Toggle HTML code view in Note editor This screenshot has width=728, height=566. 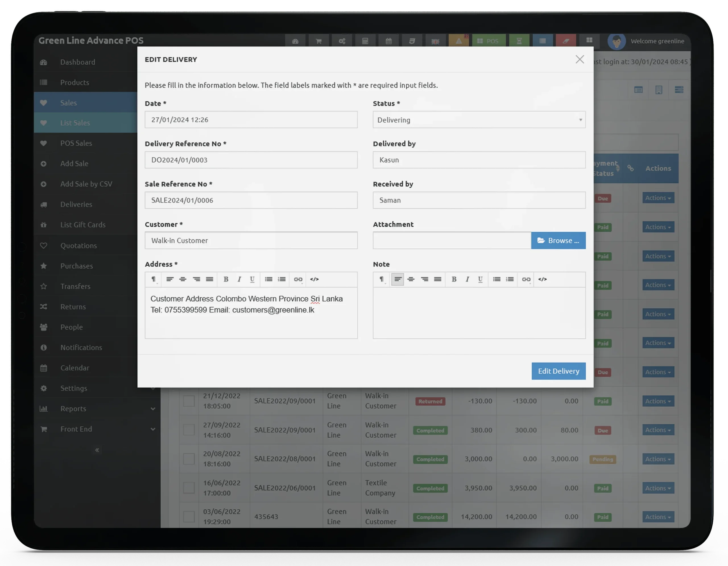click(542, 279)
